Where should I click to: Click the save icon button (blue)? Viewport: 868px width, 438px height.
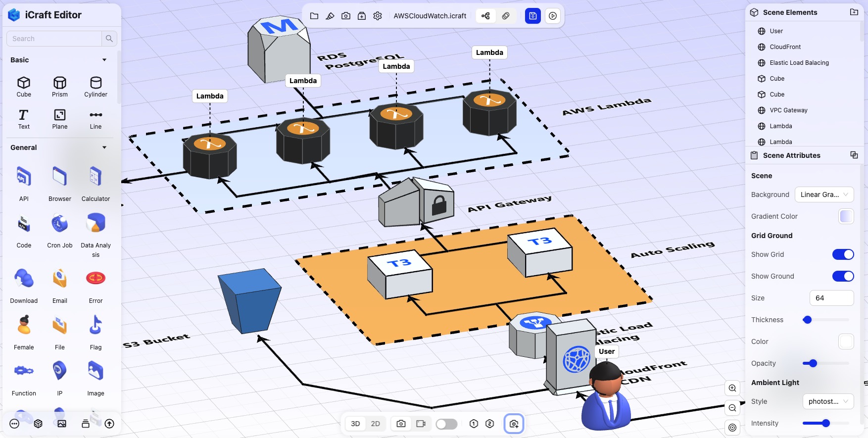pyautogui.click(x=533, y=16)
